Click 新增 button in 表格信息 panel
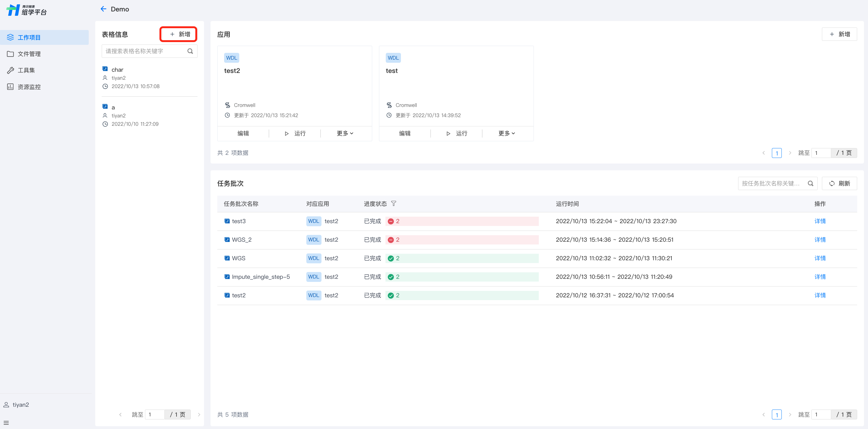Viewport: 868px width, 429px height. tap(179, 34)
